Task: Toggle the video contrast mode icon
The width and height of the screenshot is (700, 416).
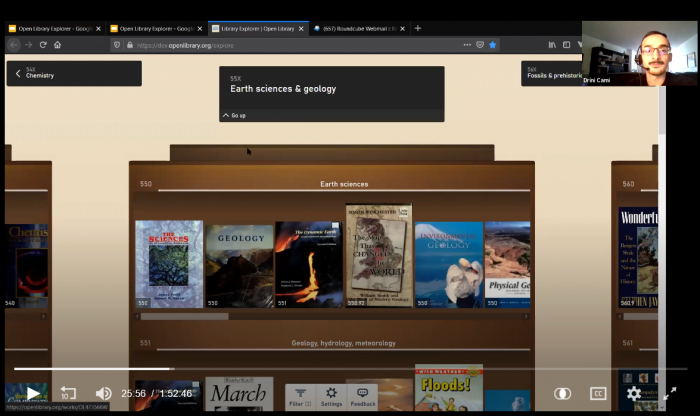Action: 562,393
